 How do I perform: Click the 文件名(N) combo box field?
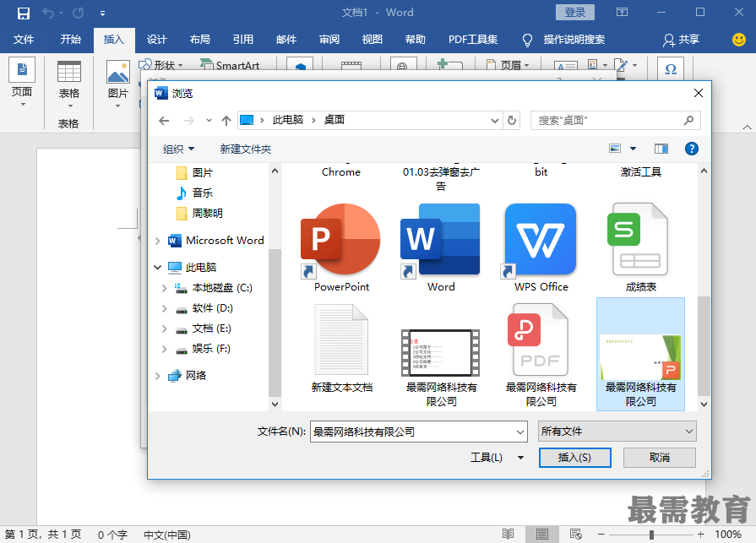coord(418,432)
